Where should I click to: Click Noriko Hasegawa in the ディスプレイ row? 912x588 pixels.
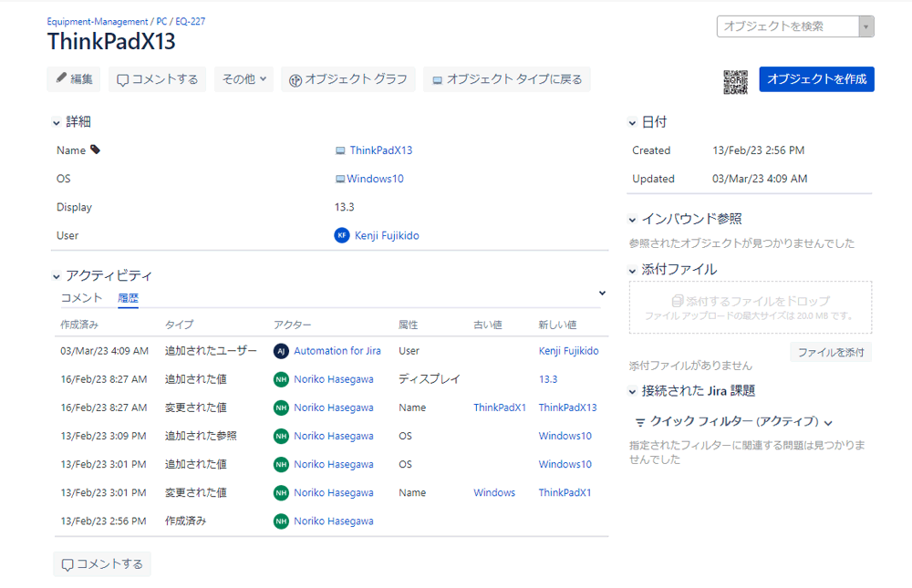point(334,379)
